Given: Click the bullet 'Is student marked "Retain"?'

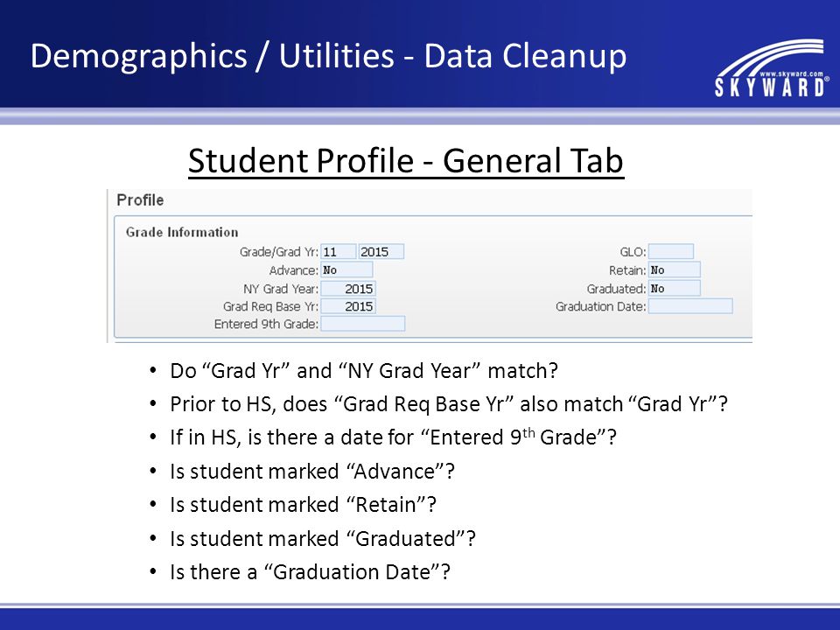Looking at the screenshot, I should [304, 505].
